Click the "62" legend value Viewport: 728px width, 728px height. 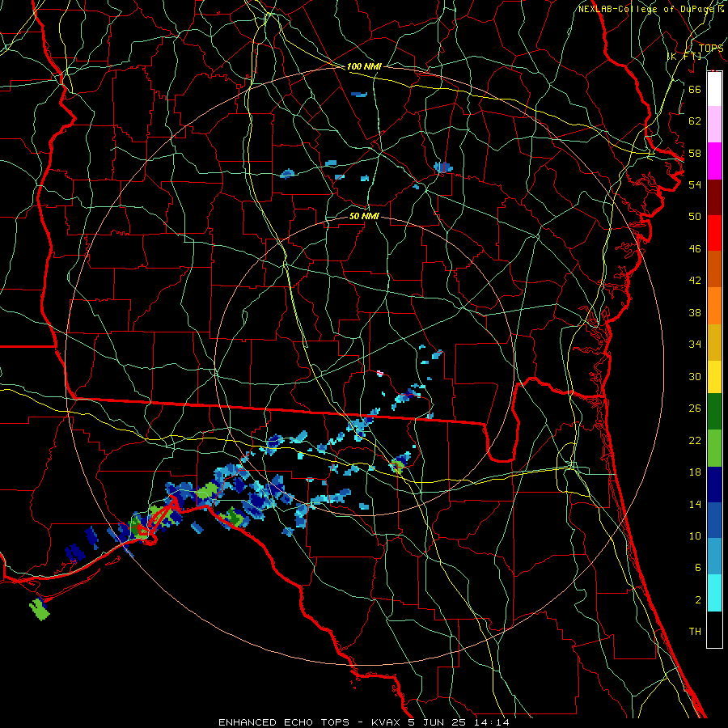click(x=695, y=121)
